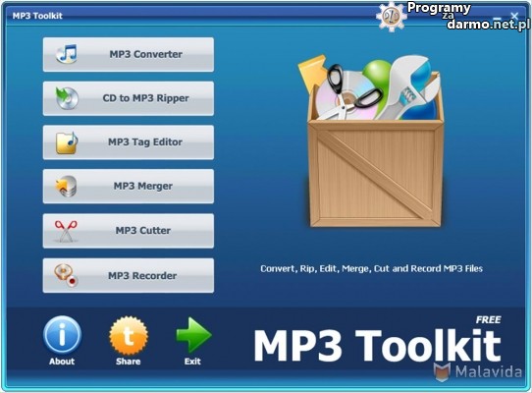
Task: Click the orange Share badge icon
Action: point(129,336)
